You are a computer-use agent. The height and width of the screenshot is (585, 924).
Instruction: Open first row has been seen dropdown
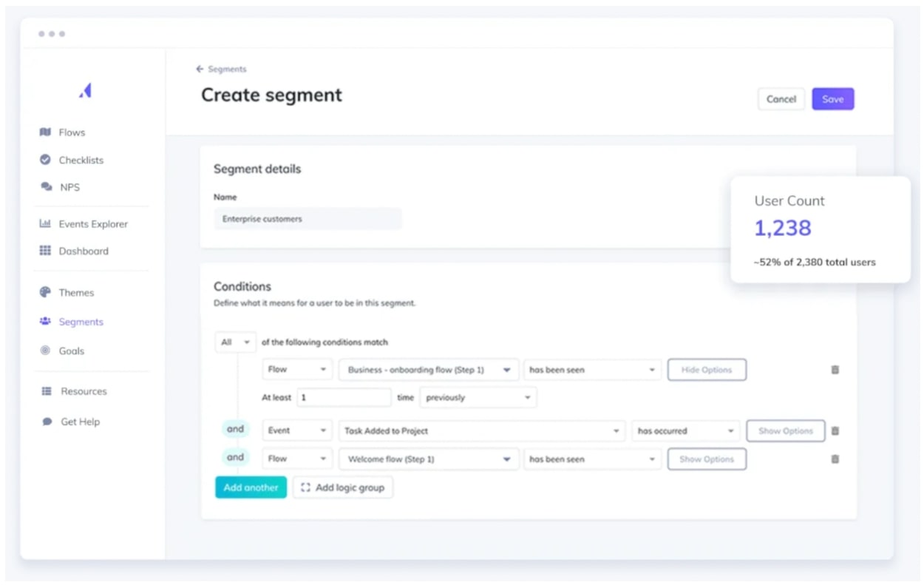tap(592, 370)
